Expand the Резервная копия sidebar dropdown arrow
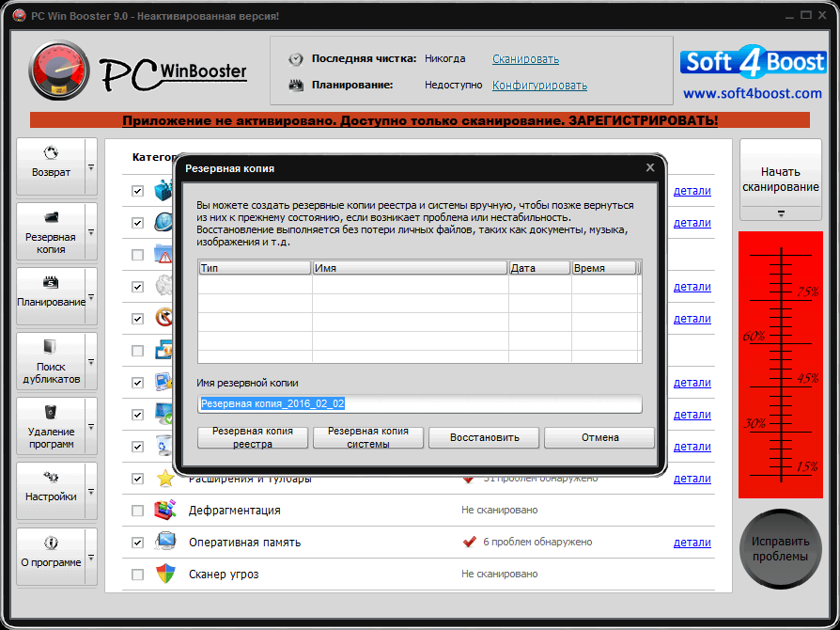 coord(91,232)
